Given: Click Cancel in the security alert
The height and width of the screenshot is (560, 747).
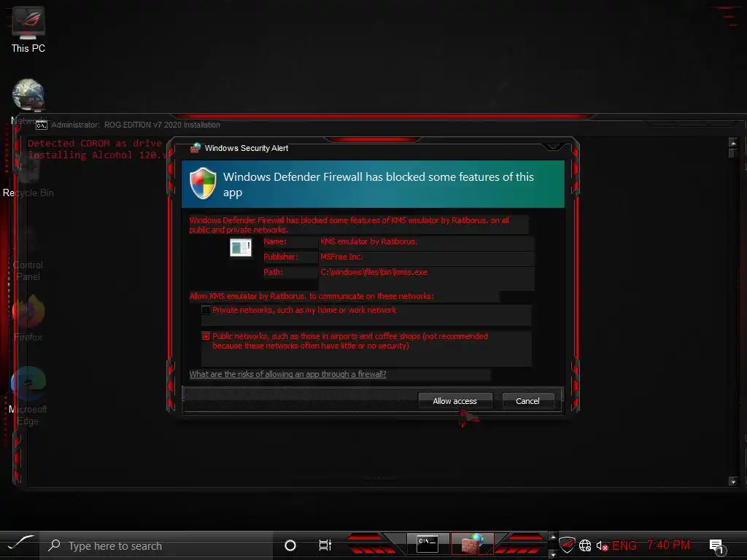Looking at the screenshot, I should 528,401.
